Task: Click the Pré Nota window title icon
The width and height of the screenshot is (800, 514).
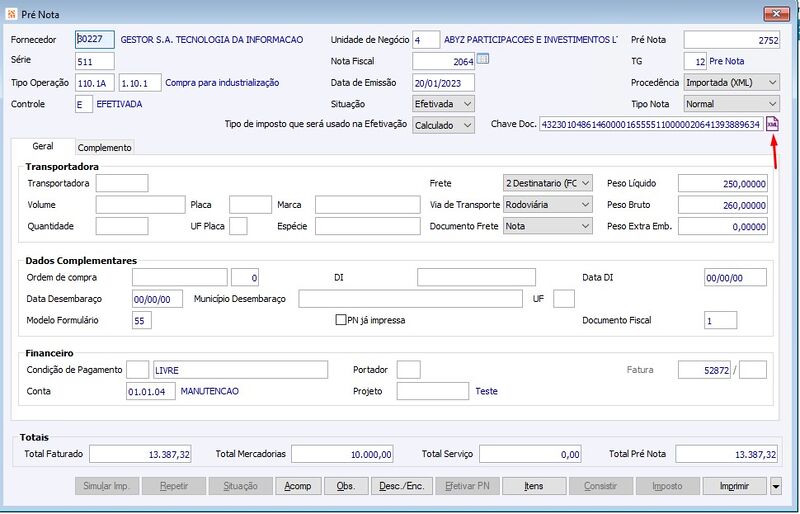Action: (x=11, y=14)
